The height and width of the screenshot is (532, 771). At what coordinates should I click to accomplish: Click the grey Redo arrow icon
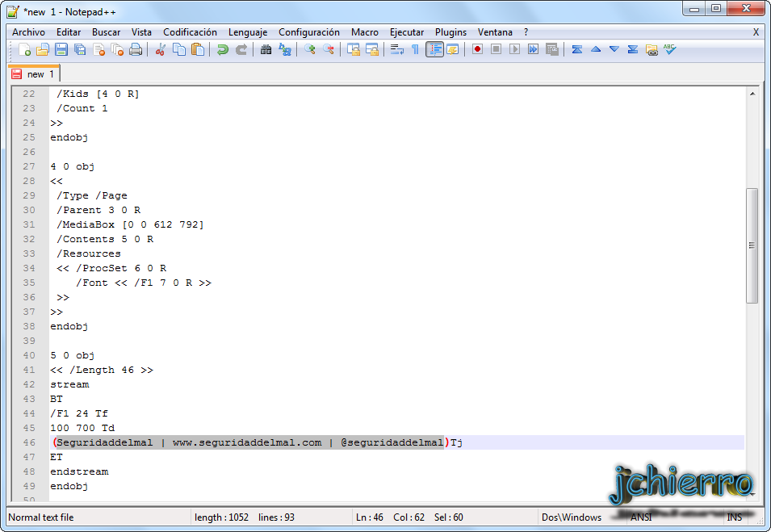click(241, 49)
